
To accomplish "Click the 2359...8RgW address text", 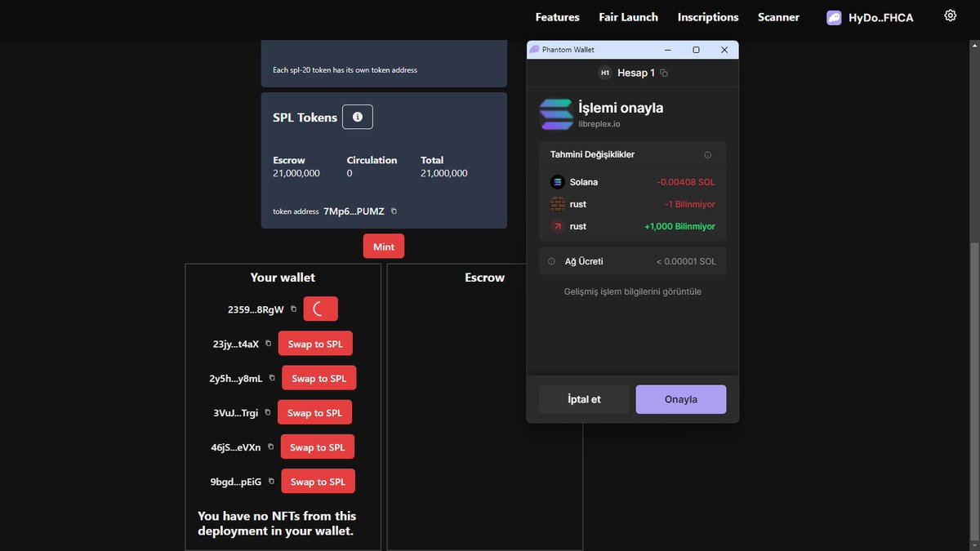I will (256, 309).
